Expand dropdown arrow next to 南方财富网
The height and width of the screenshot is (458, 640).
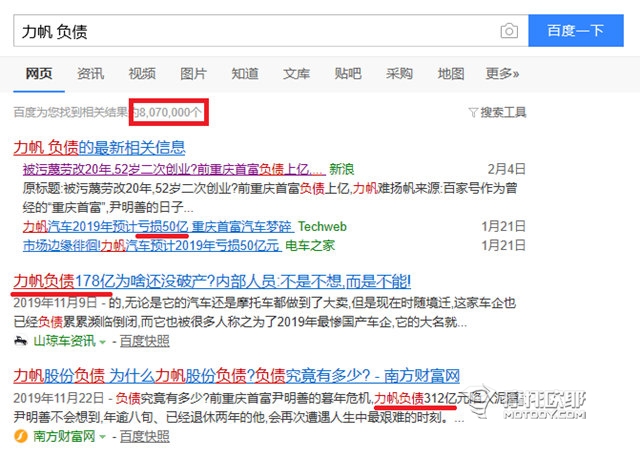click(x=102, y=437)
